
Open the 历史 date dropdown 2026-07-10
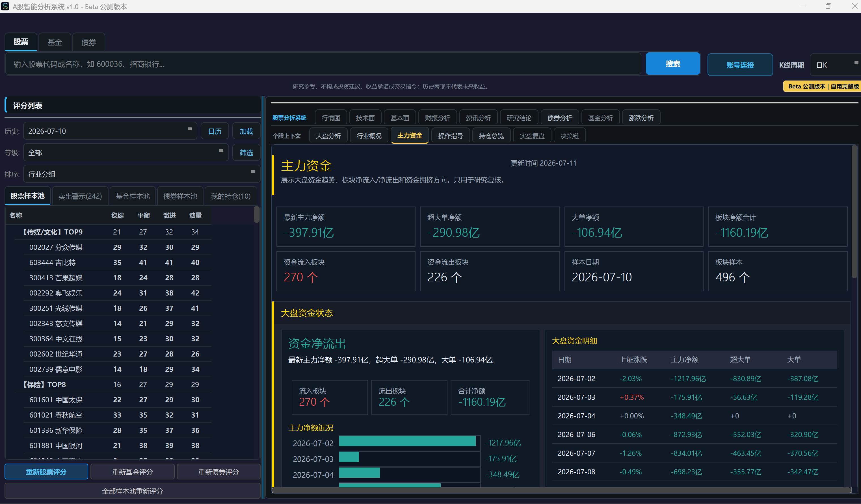coord(110,131)
